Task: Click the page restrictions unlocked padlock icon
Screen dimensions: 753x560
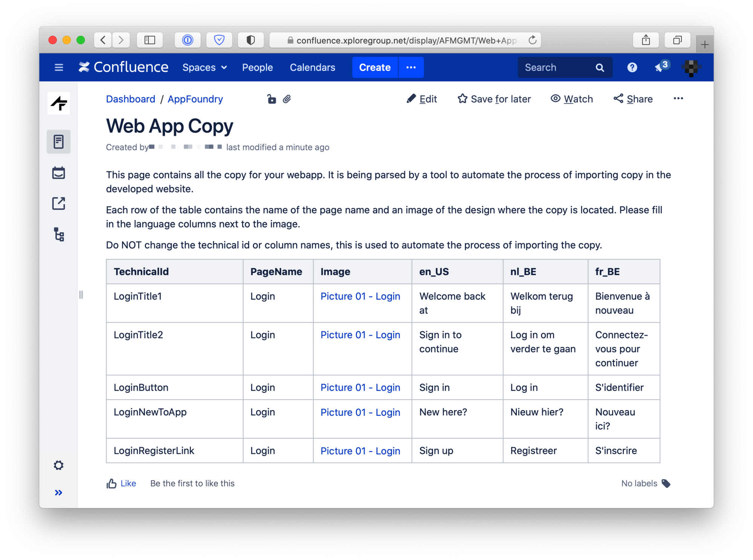Action: 271,99
